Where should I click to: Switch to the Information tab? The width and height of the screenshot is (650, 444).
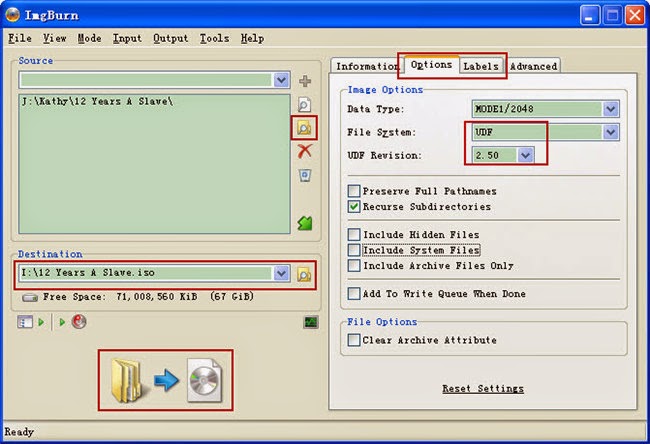[367, 66]
